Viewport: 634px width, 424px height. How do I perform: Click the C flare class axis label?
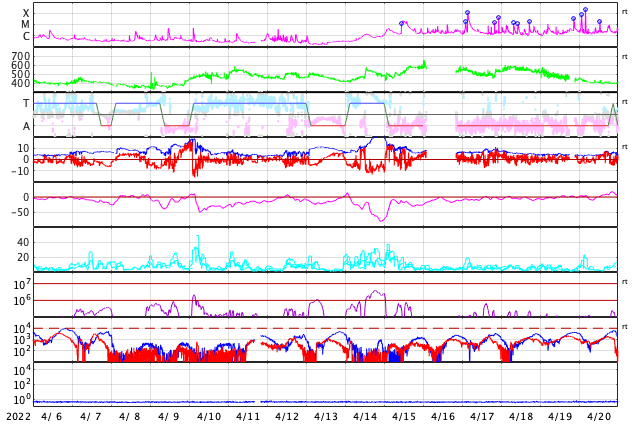point(26,37)
